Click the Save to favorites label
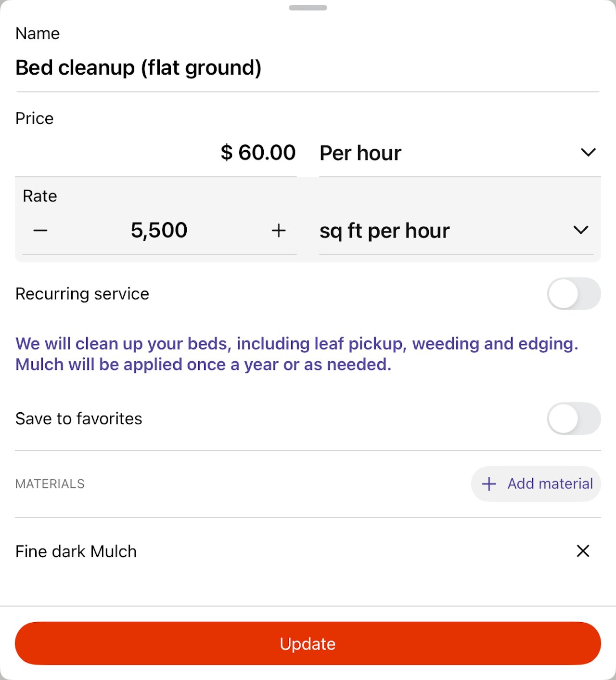 (x=79, y=419)
